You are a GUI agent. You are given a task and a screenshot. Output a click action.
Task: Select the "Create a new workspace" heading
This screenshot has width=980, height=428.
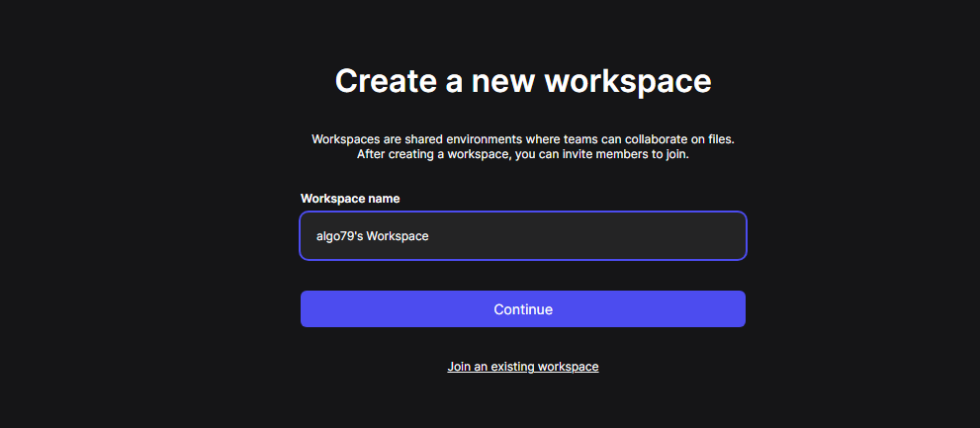[x=523, y=81]
